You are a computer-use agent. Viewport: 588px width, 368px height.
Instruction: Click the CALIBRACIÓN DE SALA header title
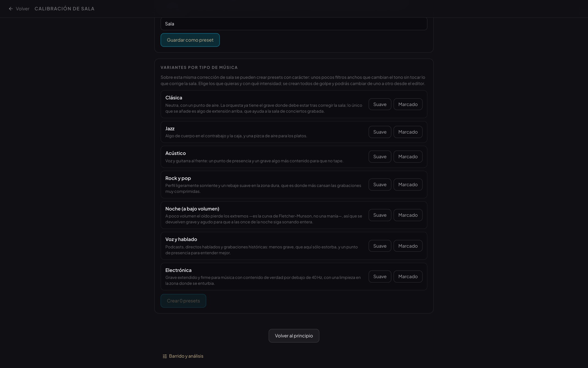coord(65,9)
